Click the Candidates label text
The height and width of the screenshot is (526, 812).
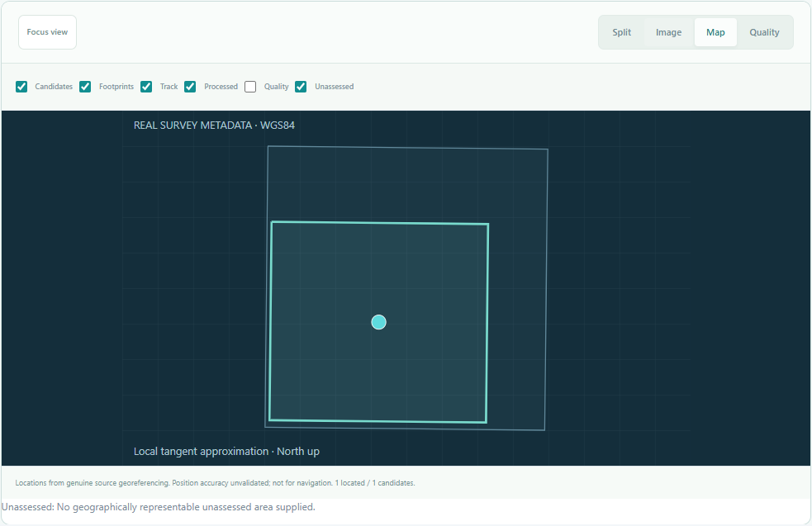point(54,87)
